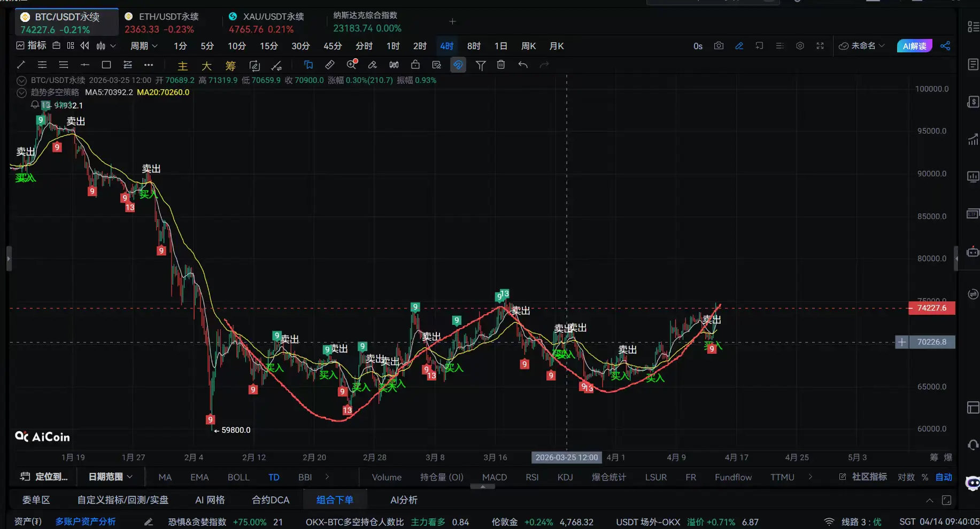
Task: Toggle the 对数 logarithmic scale option
Action: coord(906,477)
